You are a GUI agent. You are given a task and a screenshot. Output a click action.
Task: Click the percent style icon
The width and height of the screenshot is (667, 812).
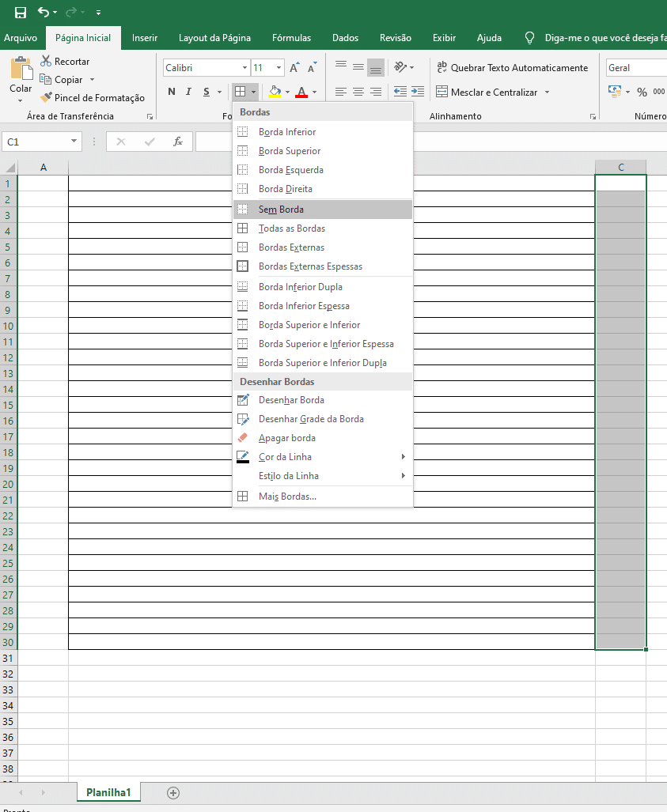pos(642,93)
